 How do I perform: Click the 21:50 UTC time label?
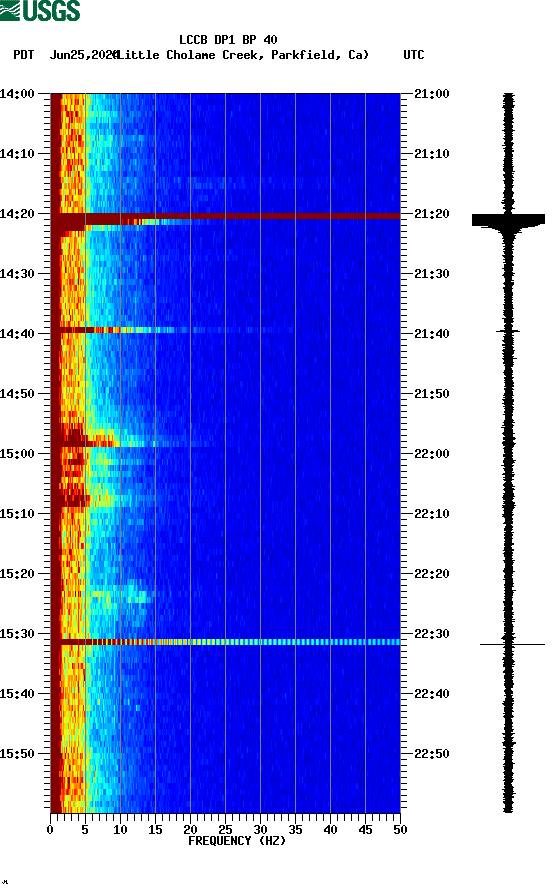pyautogui.click(x=432, y=394)
